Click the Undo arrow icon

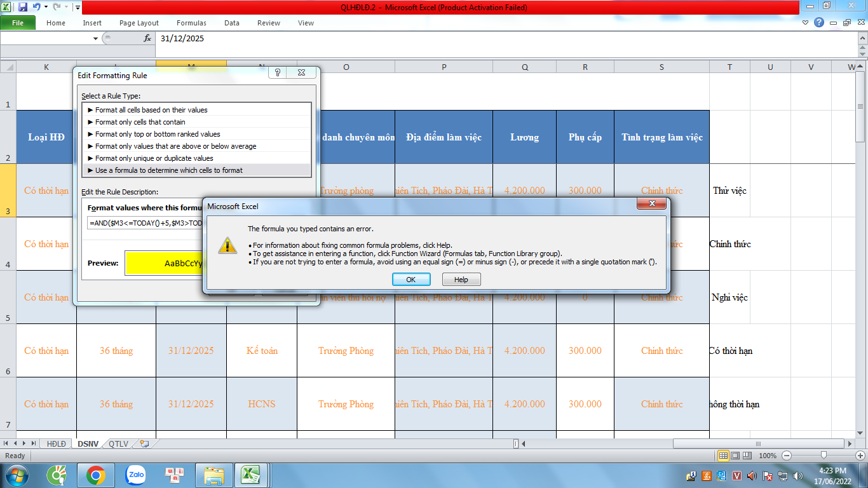[37, 8]
